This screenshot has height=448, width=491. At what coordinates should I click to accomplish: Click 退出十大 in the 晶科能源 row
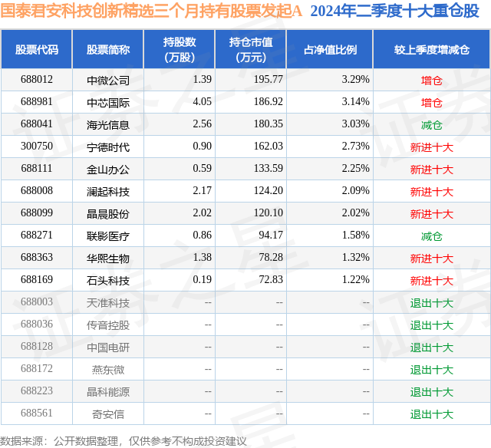(431, 392)
